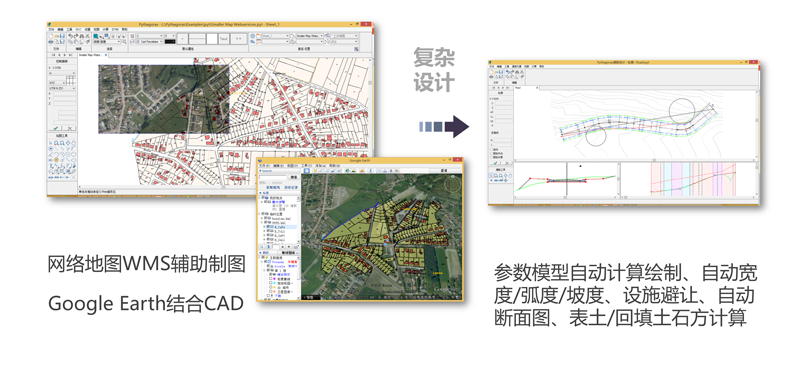The image size is (800, 368).
Task: Toggle the highlighted placemark checkbox in Places tree
Action: (268, 227)
